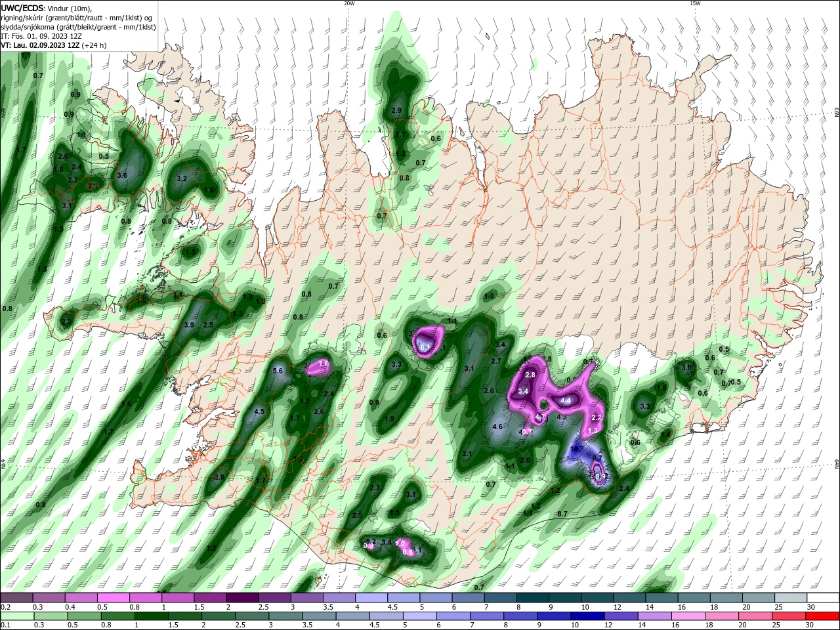Click the '4.6' precipitation value on the map
The image size is (840, 630).
tap(497, 427)
